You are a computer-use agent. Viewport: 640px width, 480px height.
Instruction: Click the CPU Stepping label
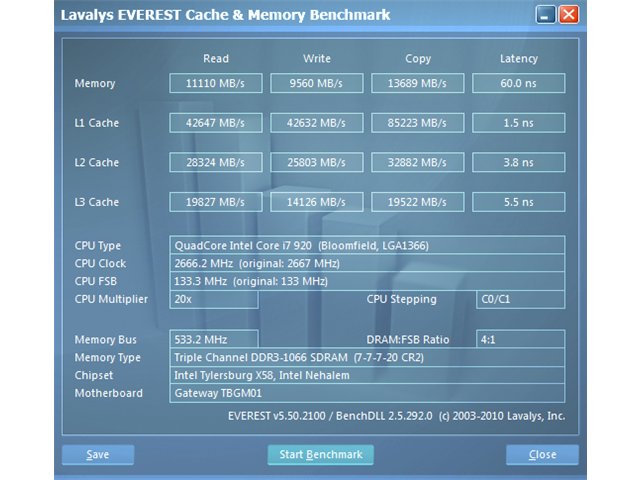401,299
